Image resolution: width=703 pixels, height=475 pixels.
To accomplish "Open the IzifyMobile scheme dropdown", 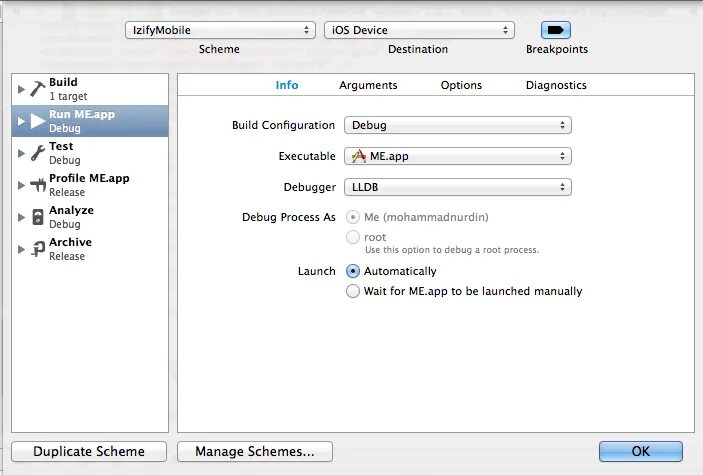I will tap(220, 30).
